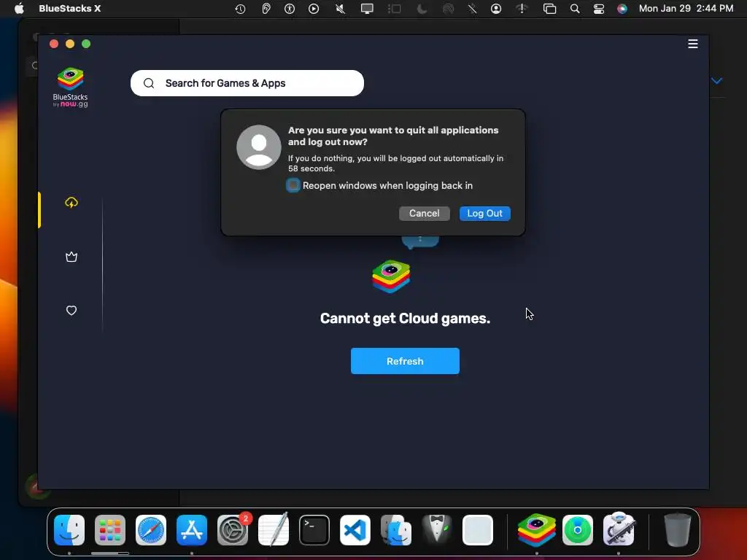Launch Visual Studio Code from the Dock
This screenshot has height=560, width=747.
tap(355, 530)
